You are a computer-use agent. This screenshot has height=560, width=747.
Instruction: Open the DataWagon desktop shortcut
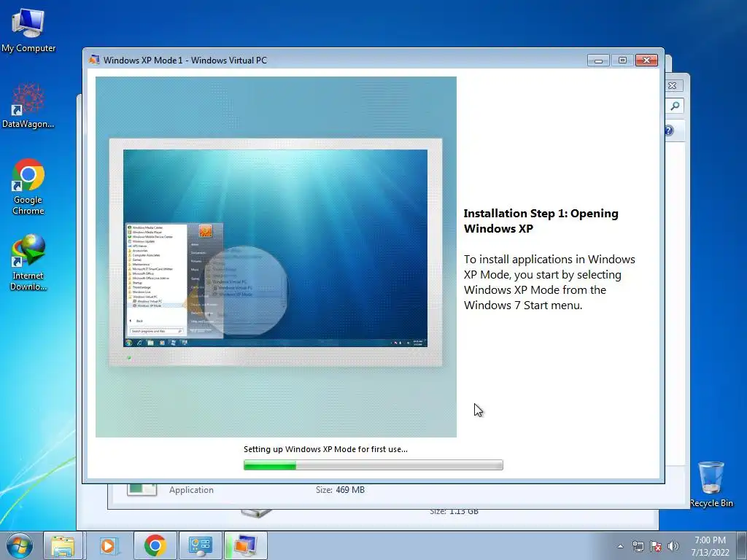tap(28, 106)
